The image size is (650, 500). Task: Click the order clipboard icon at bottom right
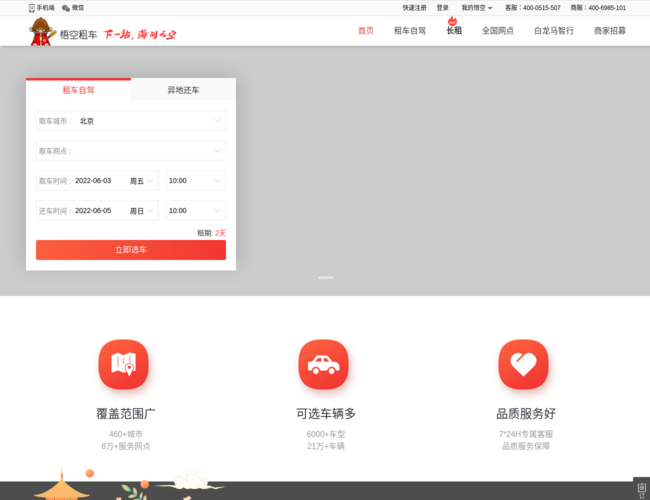pos(641,490)
